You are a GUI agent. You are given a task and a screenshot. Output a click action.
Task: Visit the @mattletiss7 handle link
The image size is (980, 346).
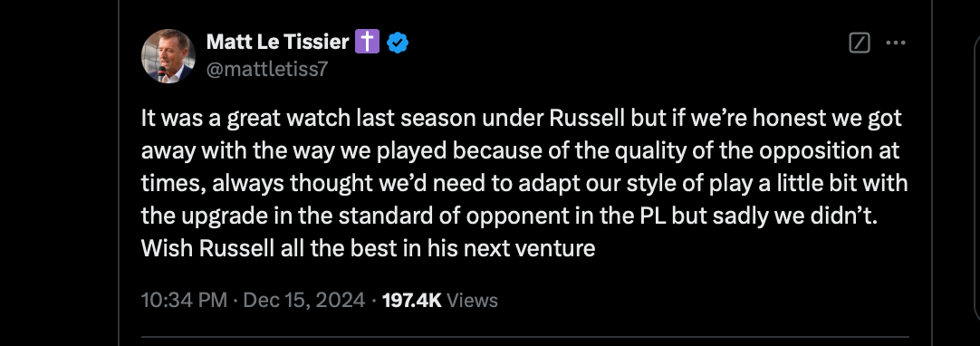coord(267,69)
